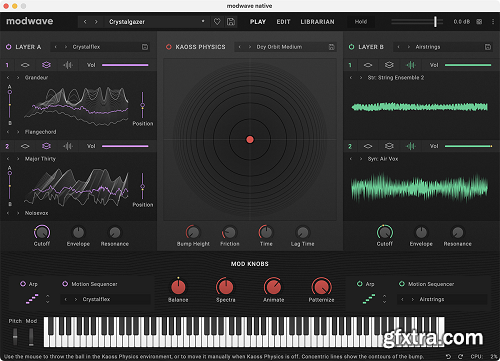Select wavetable stack mode for Layer A osc 2
Image resolution: width=500 pixels, height=361 pixels.
[46, 146]
